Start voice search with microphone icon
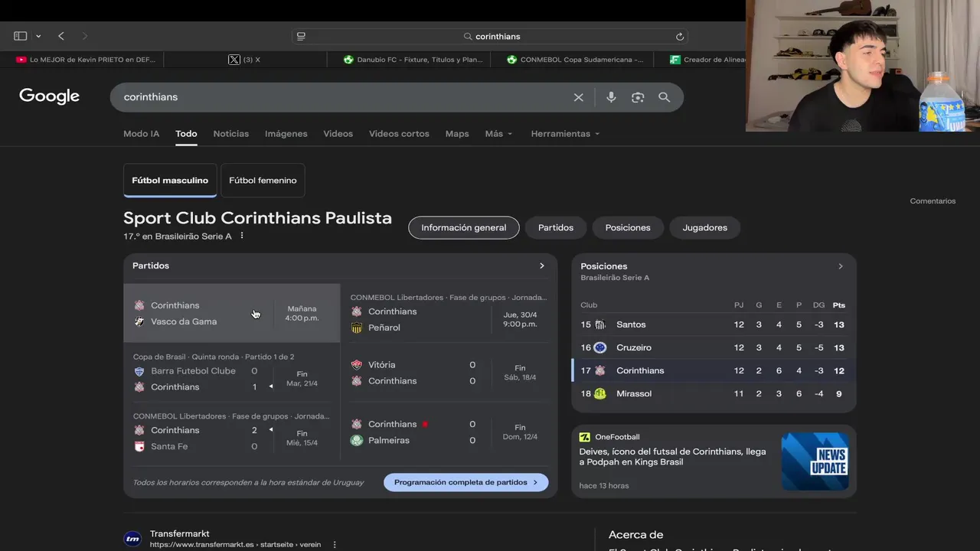 pos(611,97)
